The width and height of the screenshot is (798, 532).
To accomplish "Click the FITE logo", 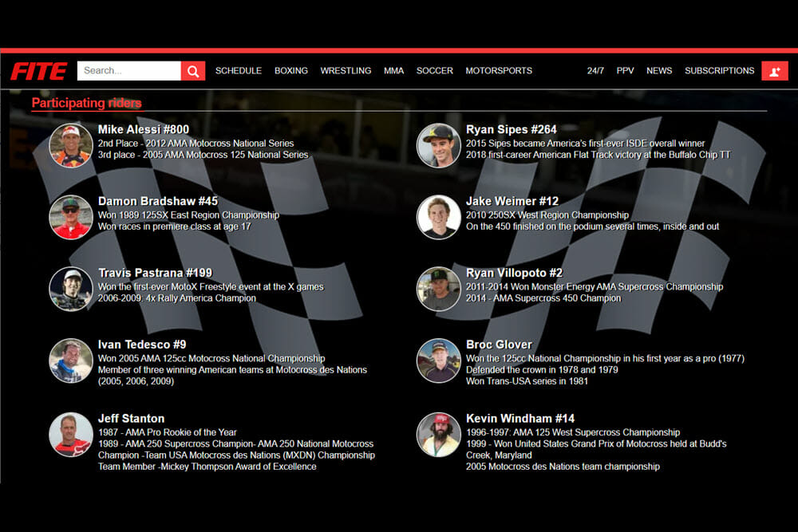I will (x=38, y=71).
